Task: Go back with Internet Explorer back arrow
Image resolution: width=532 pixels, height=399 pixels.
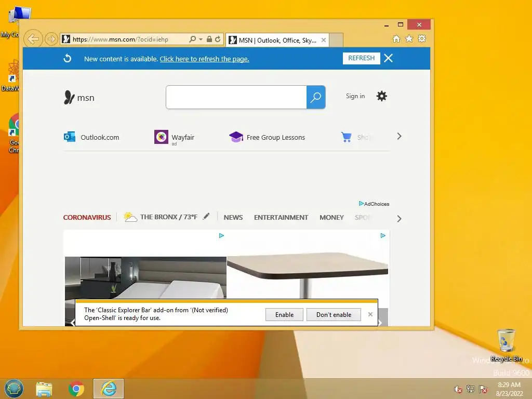Action: (x=33, y=39)
